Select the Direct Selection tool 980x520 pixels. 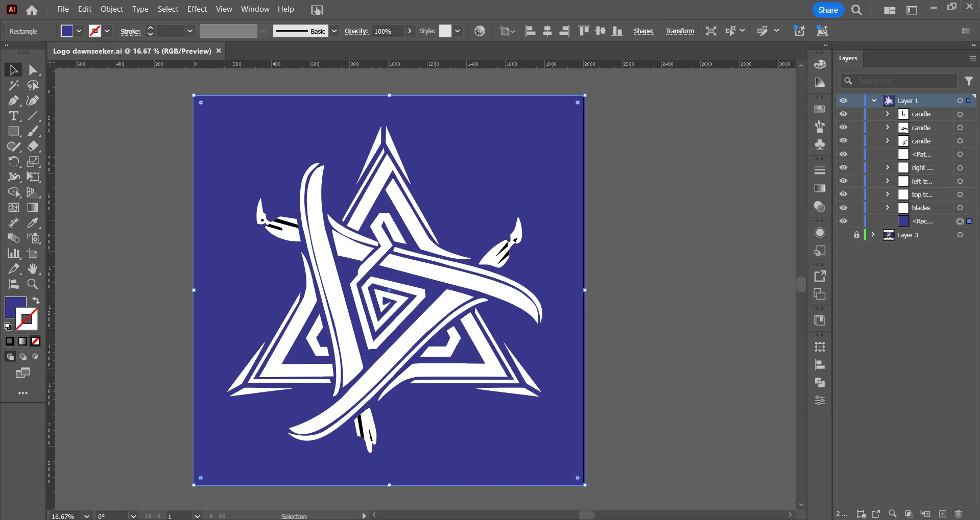click(33, 70)
